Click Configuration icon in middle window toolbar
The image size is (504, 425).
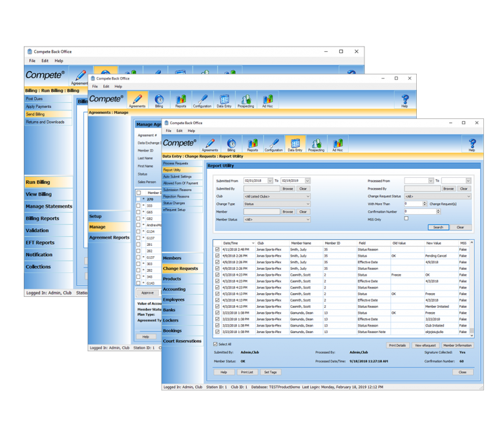pos(202,100)
